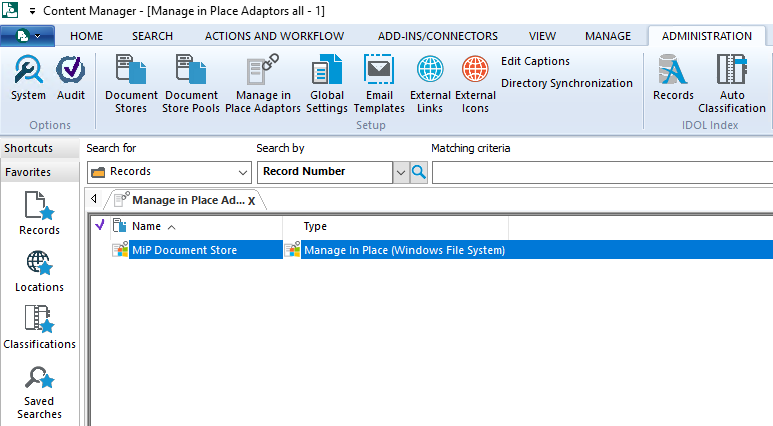Open Document Stores setup
Screen dimensions: 773x426
[132, 83]
